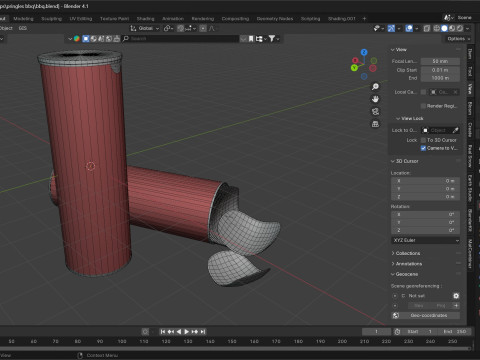Click the eyedropper beside Lock to Object
Image resolution: width=480 pixels, height=360 pixels.
coord(455,130)
